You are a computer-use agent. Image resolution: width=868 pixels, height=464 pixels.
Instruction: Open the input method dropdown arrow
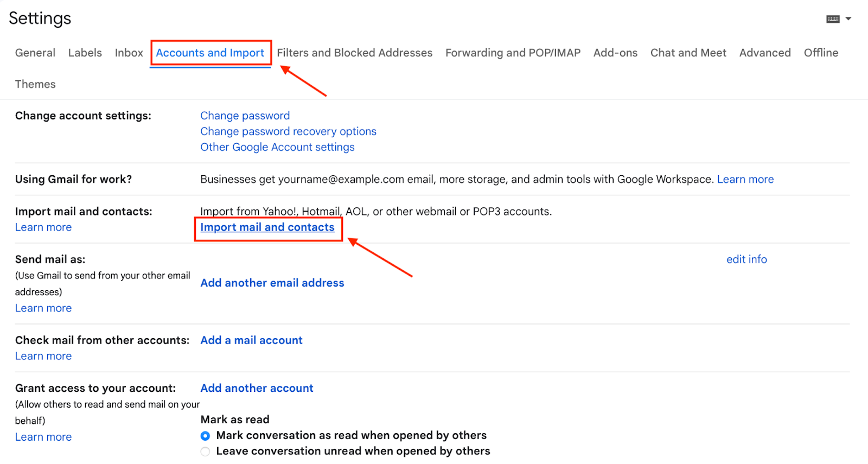tap(847, 18)
